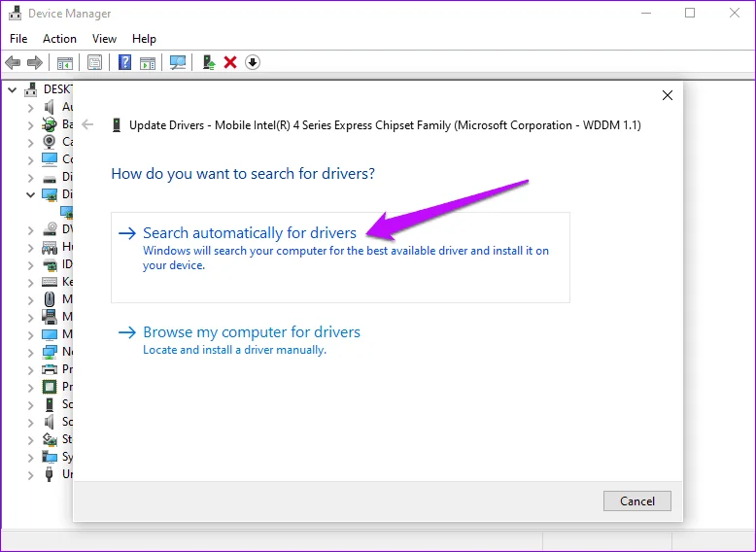Select the speaker icon of the 'Au' row
The image size is (756, 552).
(x=50, y=107)
